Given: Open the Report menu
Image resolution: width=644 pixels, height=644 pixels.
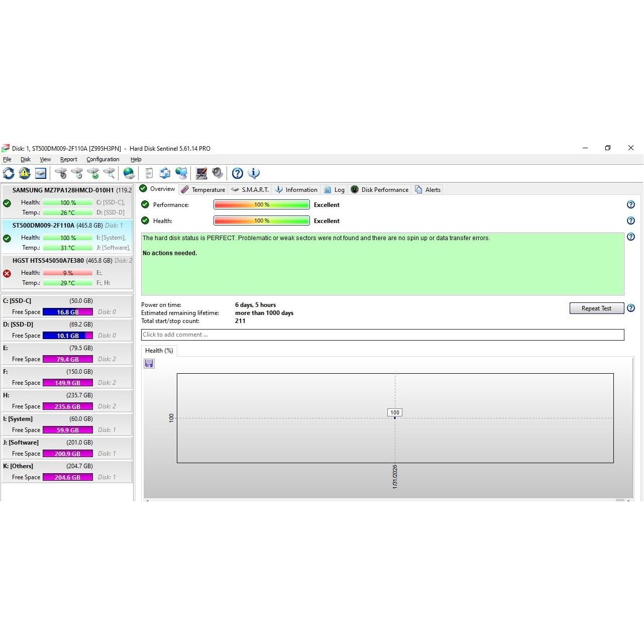Looking at the screenshot, I should (68, 159).
